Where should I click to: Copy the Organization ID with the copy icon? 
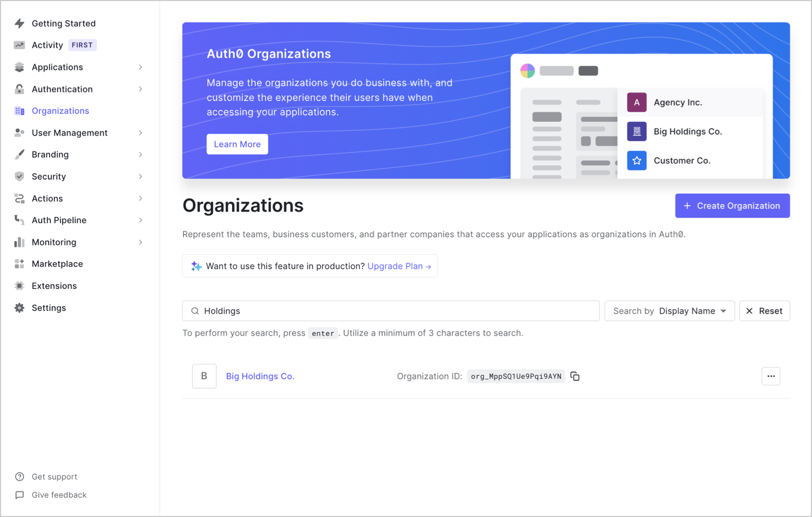(575, 376)
